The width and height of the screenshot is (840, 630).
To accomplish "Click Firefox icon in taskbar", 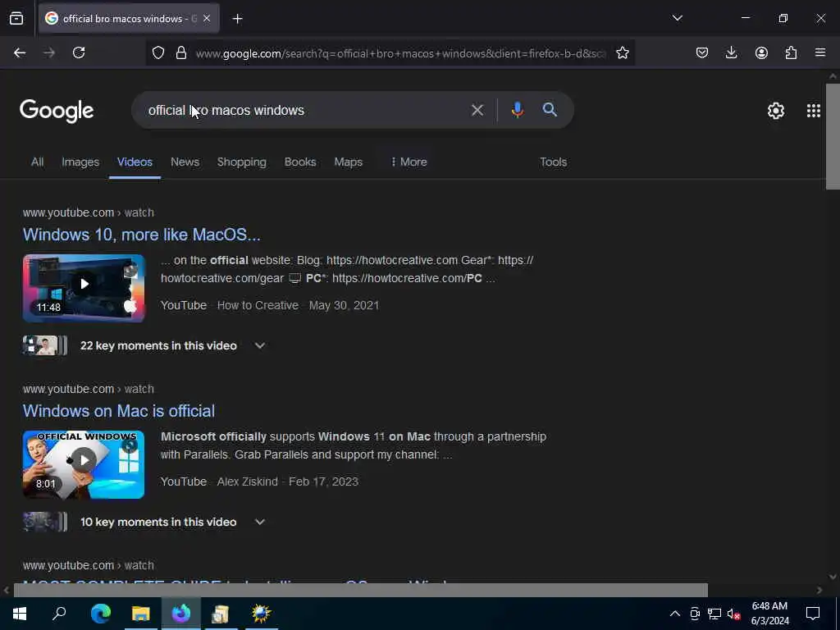I will [x=181, y=614].
